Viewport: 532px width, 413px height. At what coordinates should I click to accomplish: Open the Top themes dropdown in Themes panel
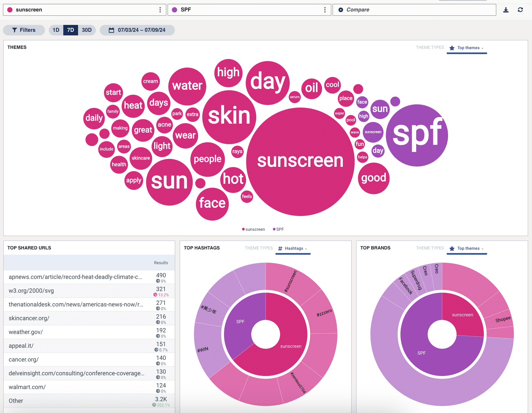tap(468, 48)
